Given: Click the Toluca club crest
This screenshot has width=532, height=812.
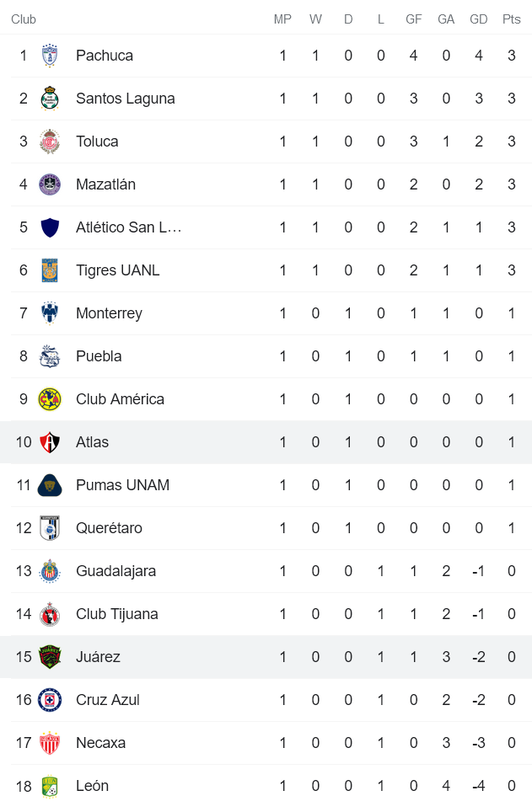Looking at the screenshot, I should tap(51, 141).
